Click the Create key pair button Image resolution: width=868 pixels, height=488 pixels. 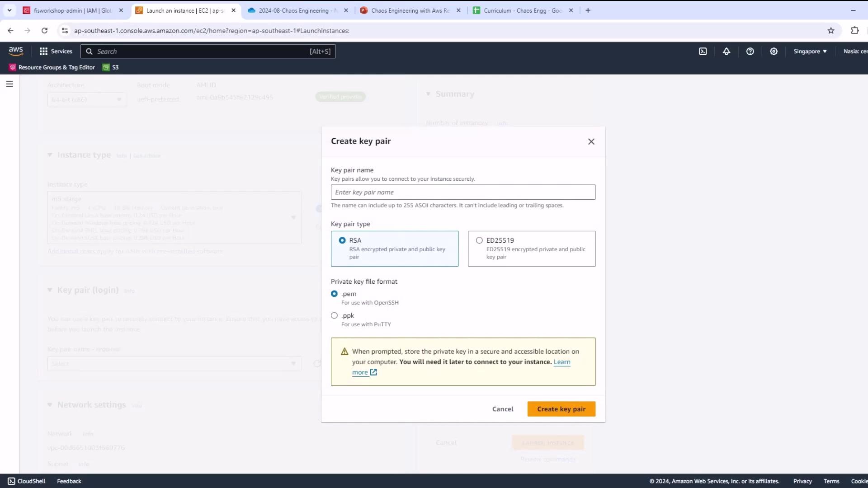pos(561,409)
